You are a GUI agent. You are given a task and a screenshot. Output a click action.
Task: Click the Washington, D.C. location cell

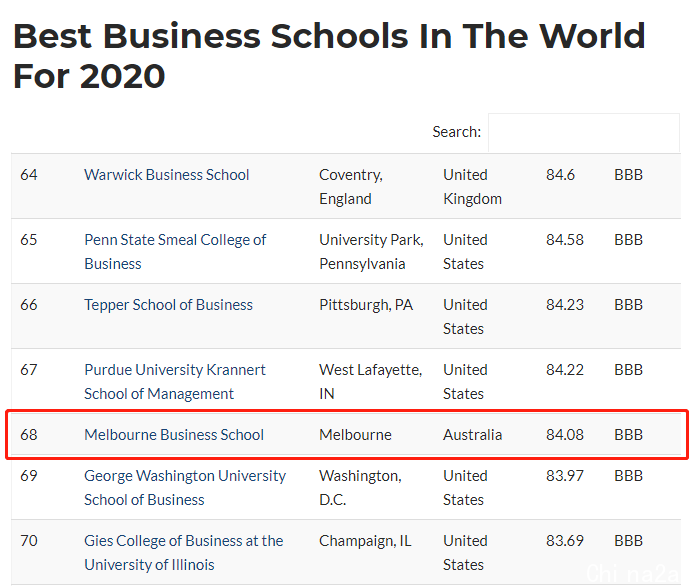[360, 488]
